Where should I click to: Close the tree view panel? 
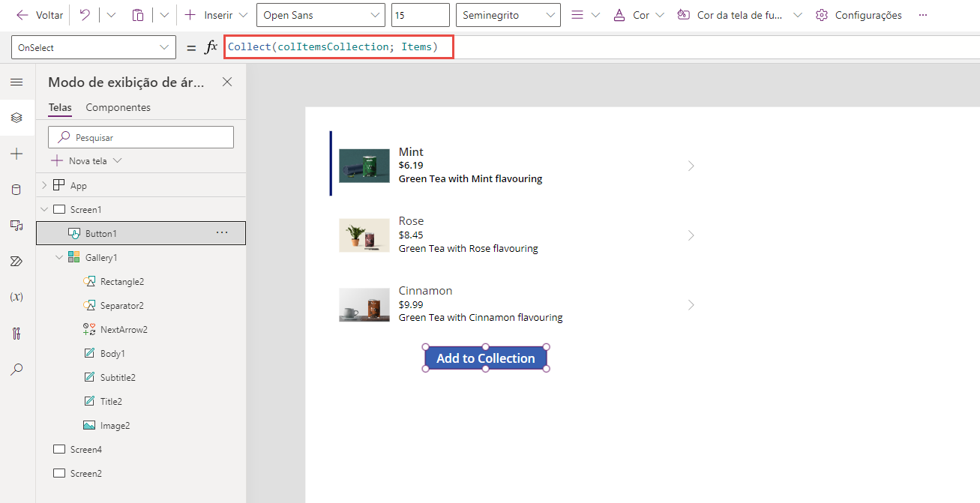click(227, 82)
